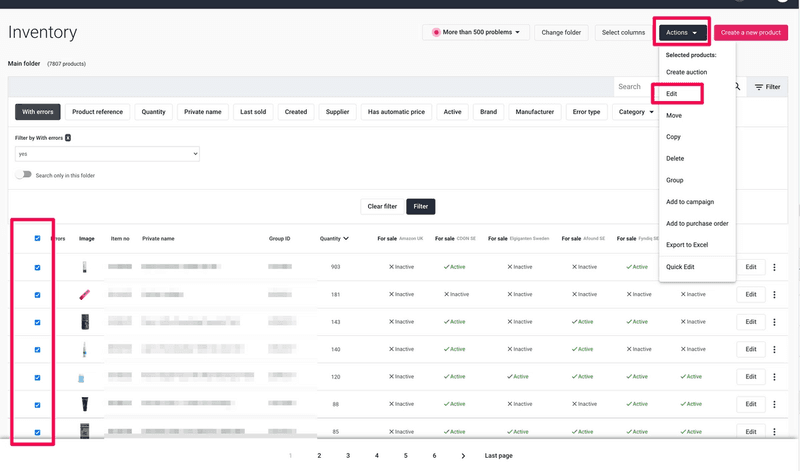Uncheck the checkbox for quantity 903 row

pos(37,267)
